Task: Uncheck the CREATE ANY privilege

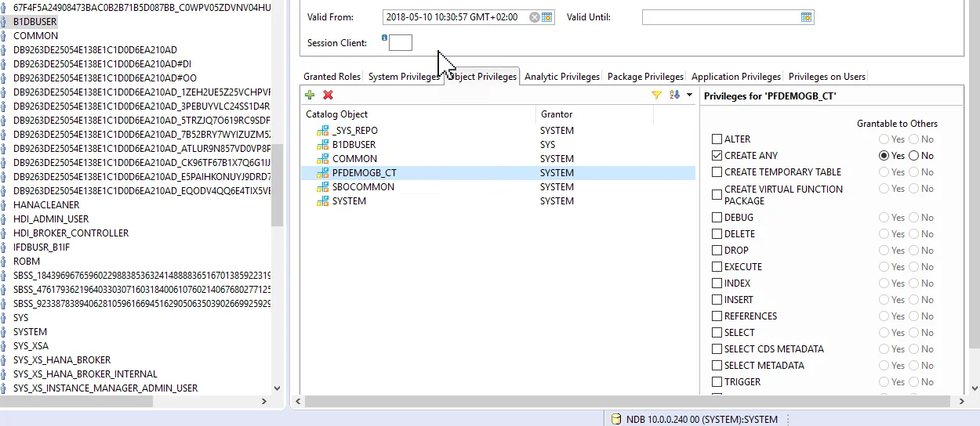Action: pos(717,156)
